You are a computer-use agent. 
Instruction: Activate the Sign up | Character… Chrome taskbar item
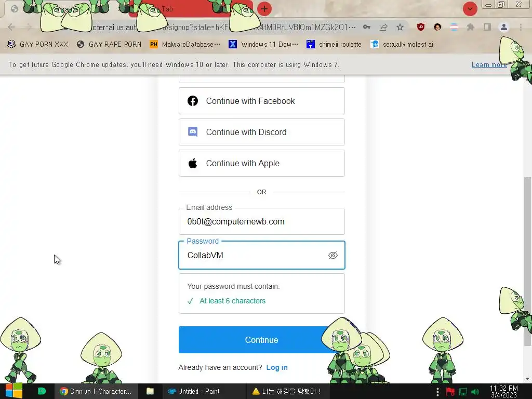pos(96,391)
